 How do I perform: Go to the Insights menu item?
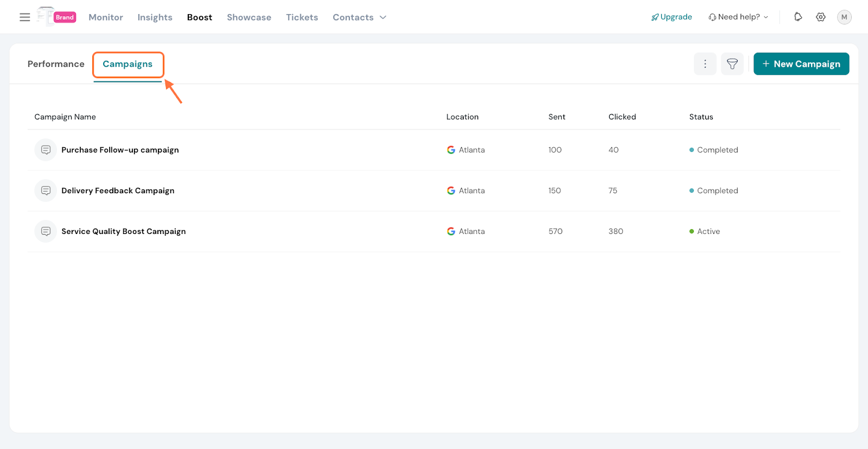155,17
